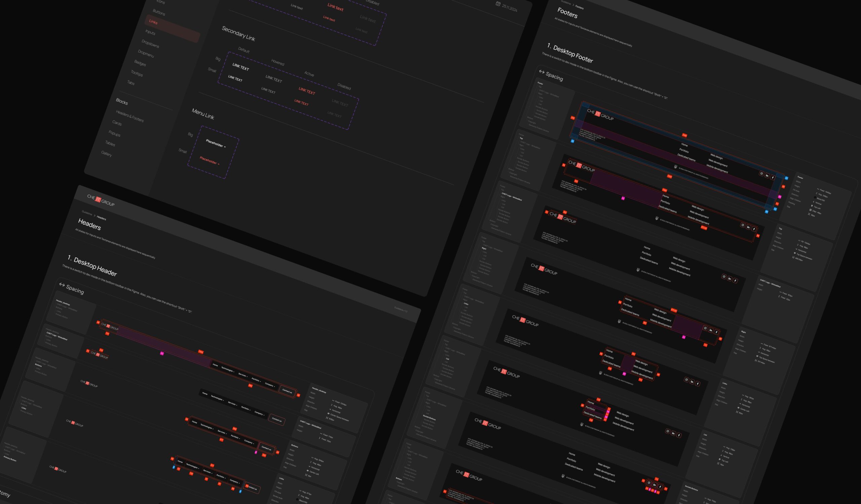The height and width of the screenshot is (504, 861).
Task: Click the 1440 width badge on topmost footer
Action: 684,135
